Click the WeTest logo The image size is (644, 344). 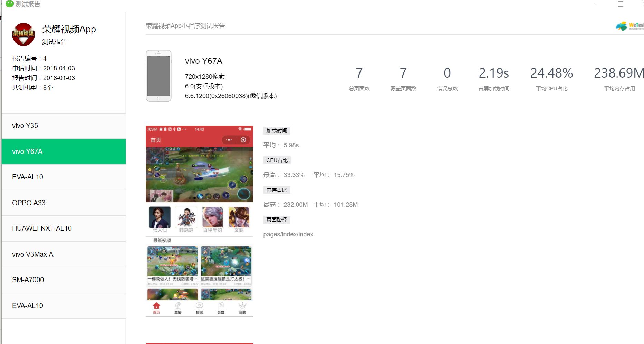[x=629, y=26]
